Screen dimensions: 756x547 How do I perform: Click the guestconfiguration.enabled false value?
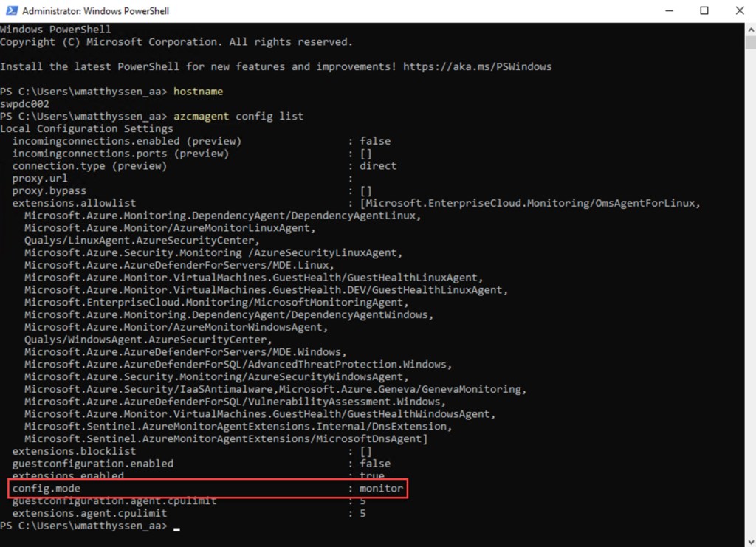click(375, 464)
